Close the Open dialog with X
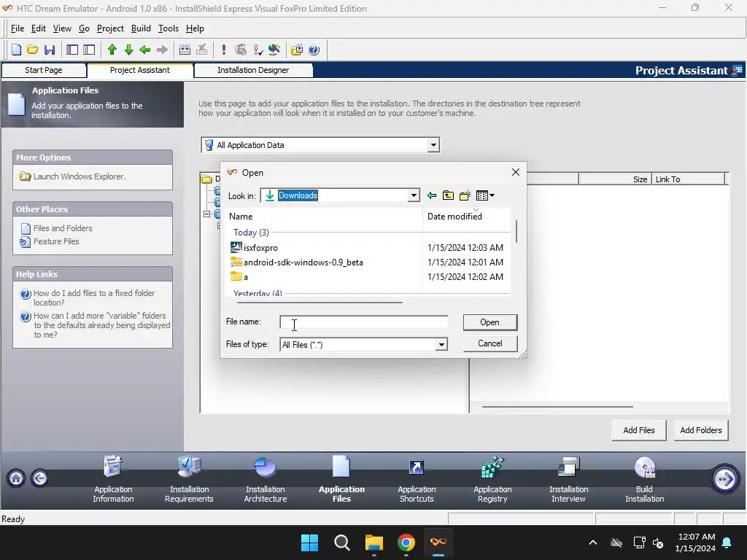 (516, 172)
